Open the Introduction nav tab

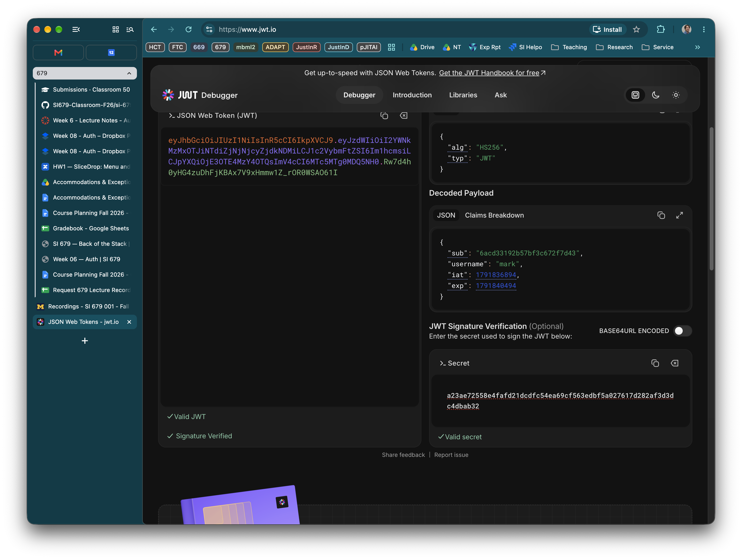coord(412,95)
